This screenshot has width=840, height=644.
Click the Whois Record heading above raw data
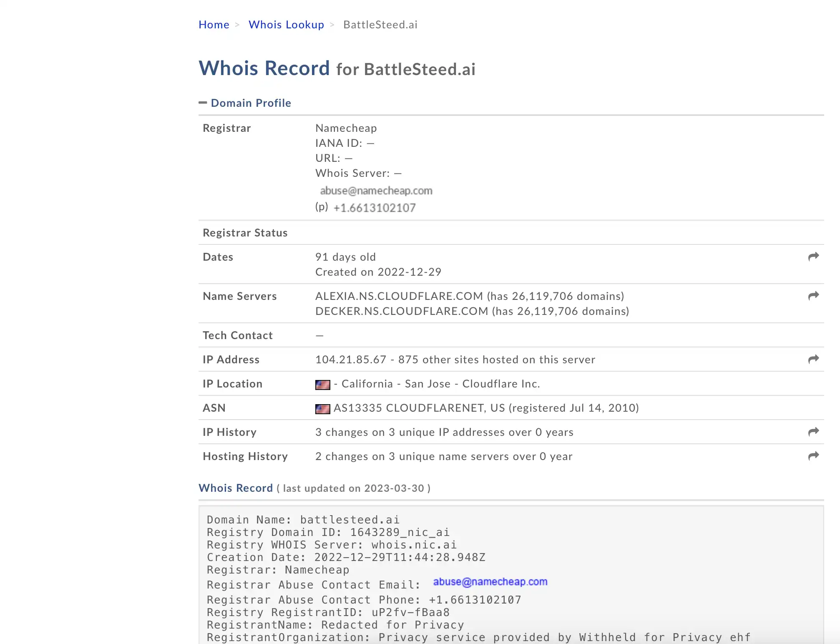click(236, 488)
